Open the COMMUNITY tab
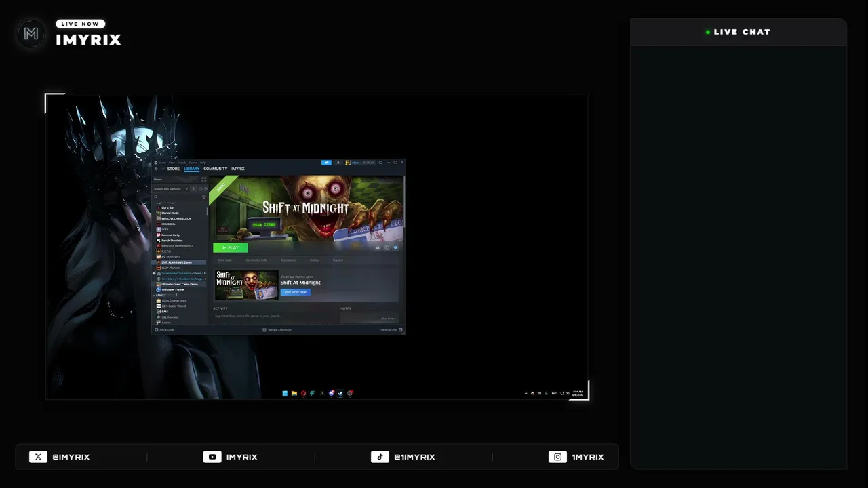 click(216, 169)
